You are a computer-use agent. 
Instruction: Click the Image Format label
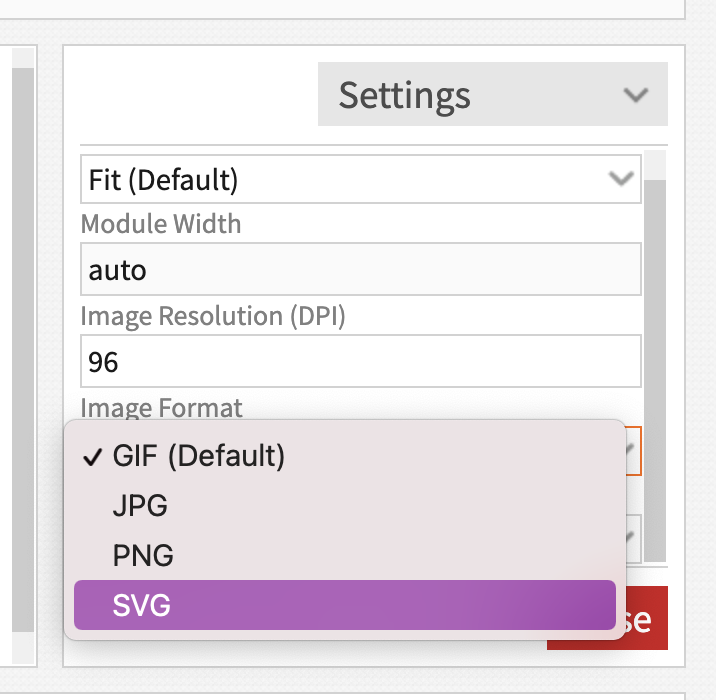(x=161, y=407)
